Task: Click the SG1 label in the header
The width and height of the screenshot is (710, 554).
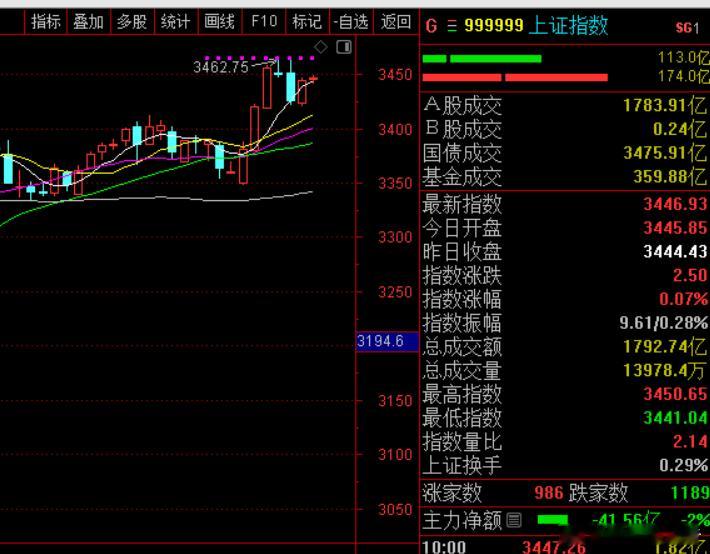Action: [688, 28]
